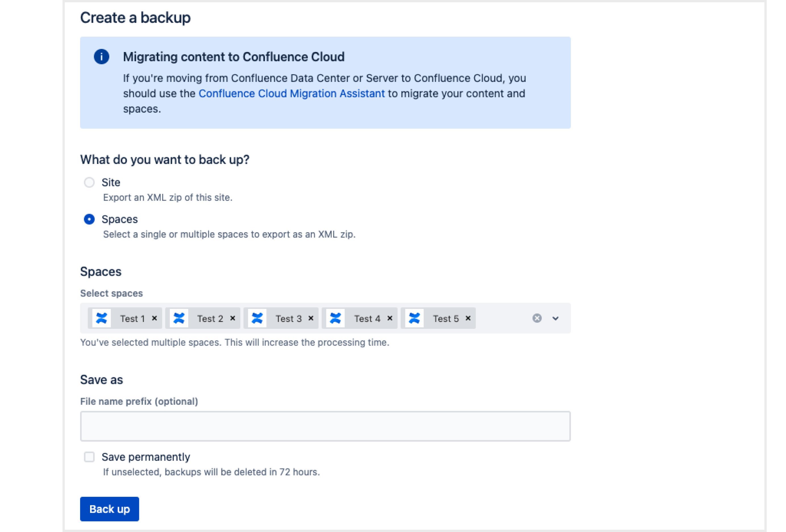Click the Confluence icon on Test 1 tag

tap(101, 319)
